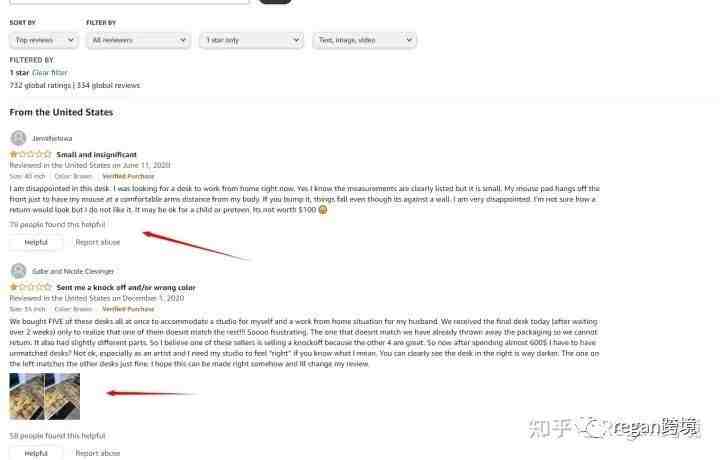
Task: Open the Top reviews sort dropdown
Action: click(44, 40)
